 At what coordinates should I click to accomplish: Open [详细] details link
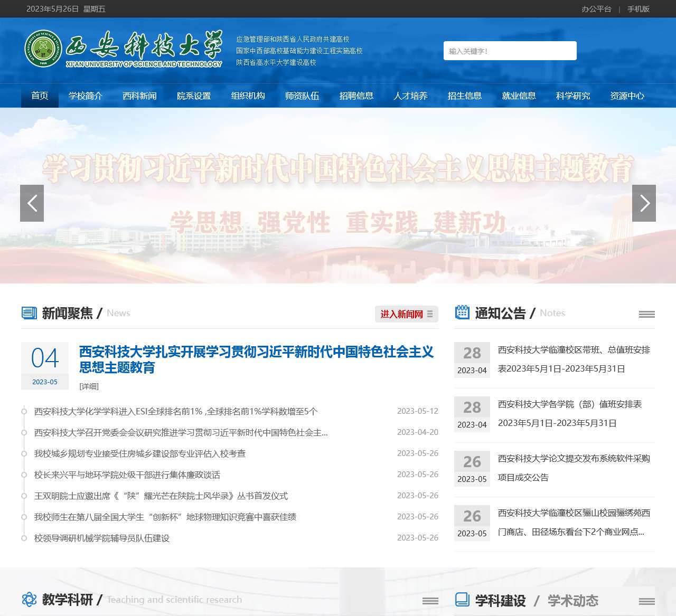89,386
